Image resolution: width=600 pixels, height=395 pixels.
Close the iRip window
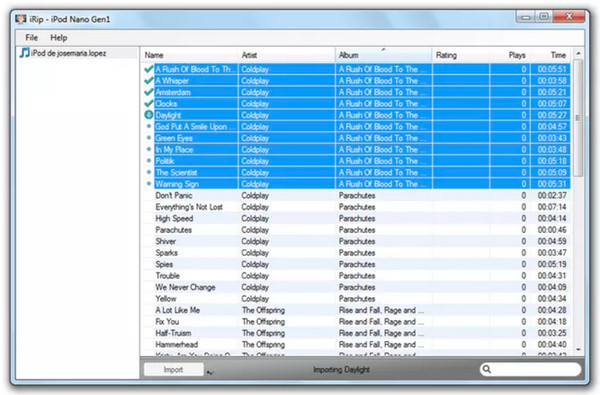click(x=569, y=16)
